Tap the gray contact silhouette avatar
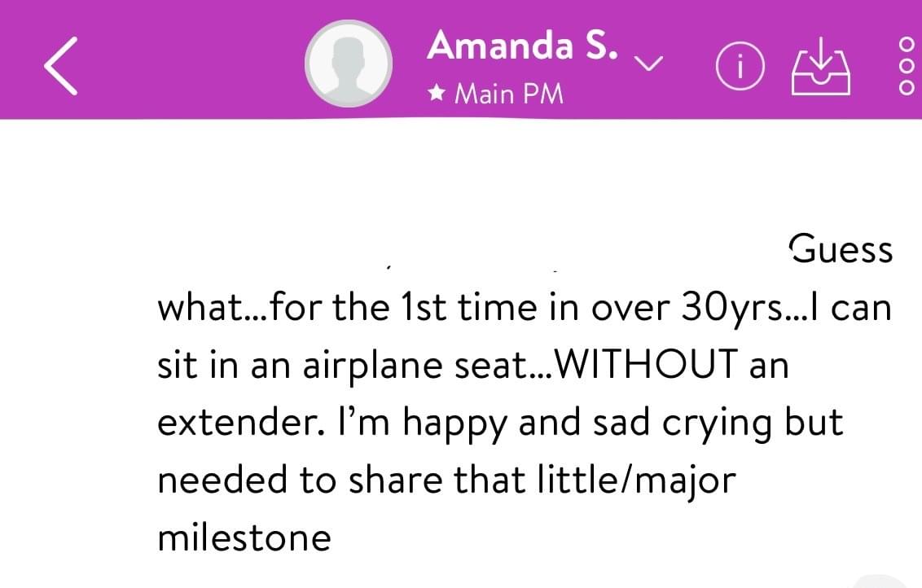Image resolution: width=922 pixels, height=588 pixels. [349, 64]
